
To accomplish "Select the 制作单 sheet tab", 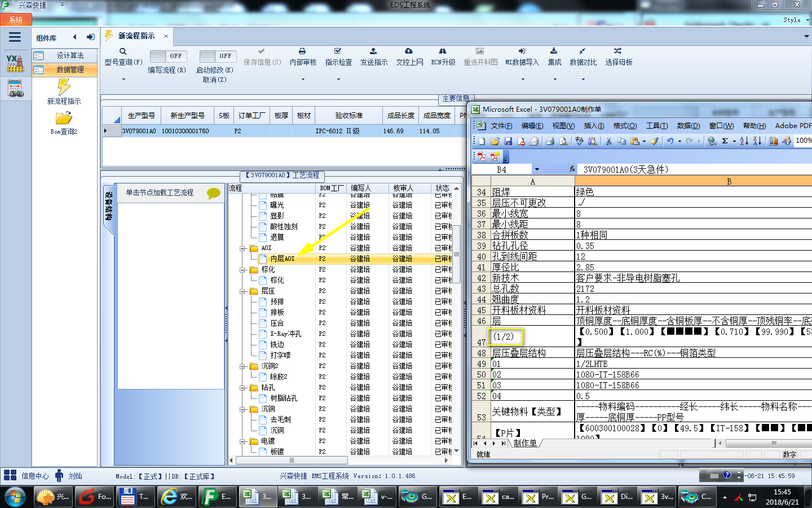I will point(525,443).
